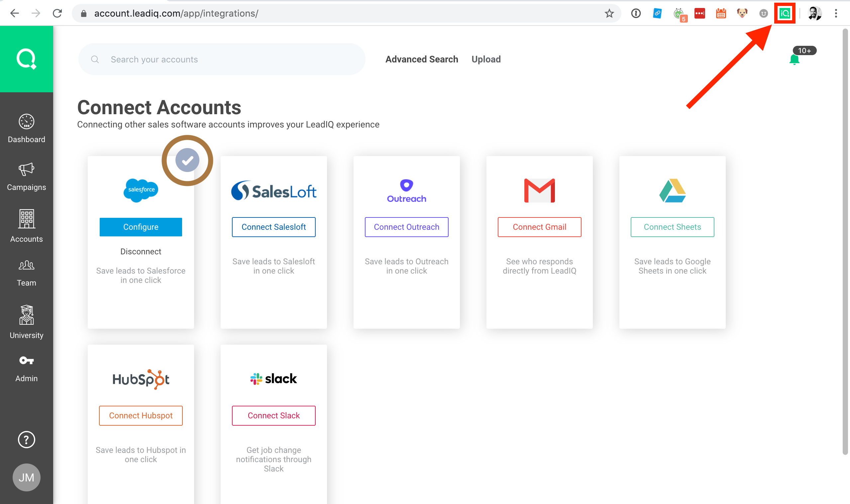850x504 pixels.
Task: Open the Accounts building icon
Action: (27, 219)
